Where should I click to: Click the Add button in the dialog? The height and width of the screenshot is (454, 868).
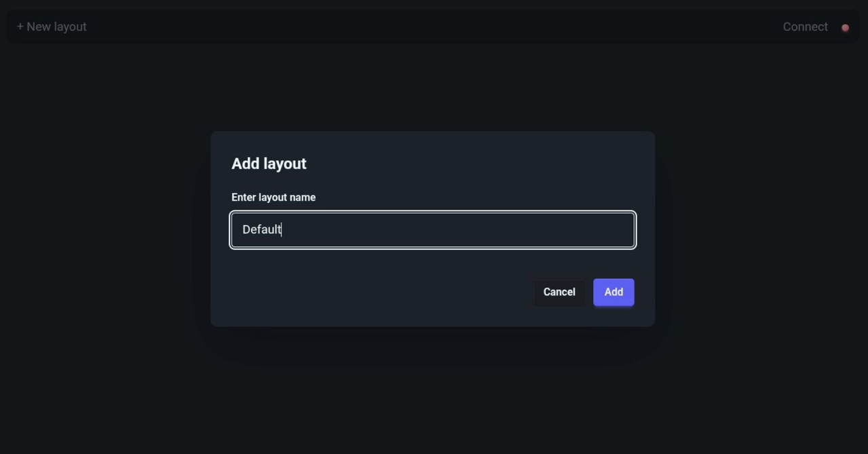coord(614,292)
